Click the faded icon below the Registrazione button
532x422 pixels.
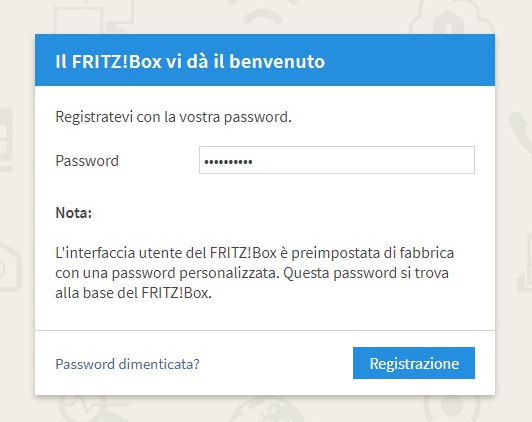coord(451,409)
